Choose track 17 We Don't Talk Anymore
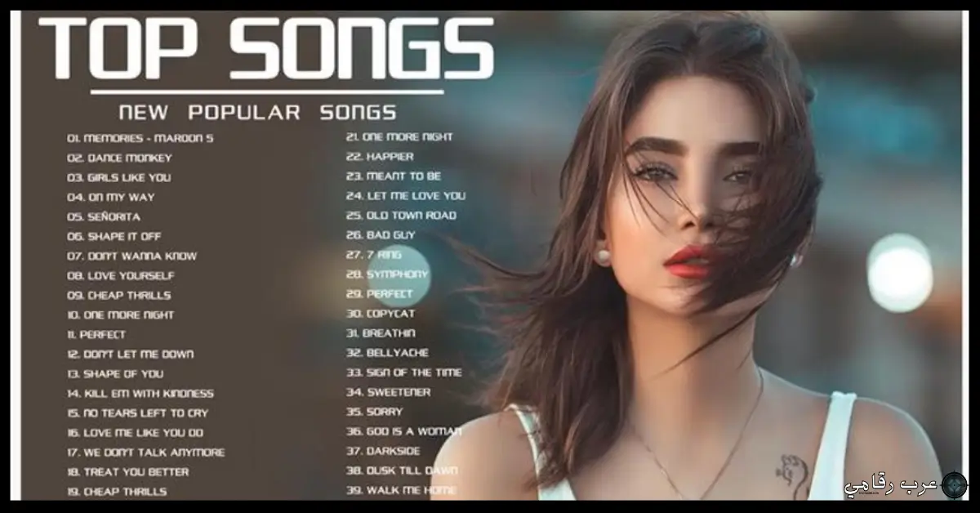 [x=146, y=452]
